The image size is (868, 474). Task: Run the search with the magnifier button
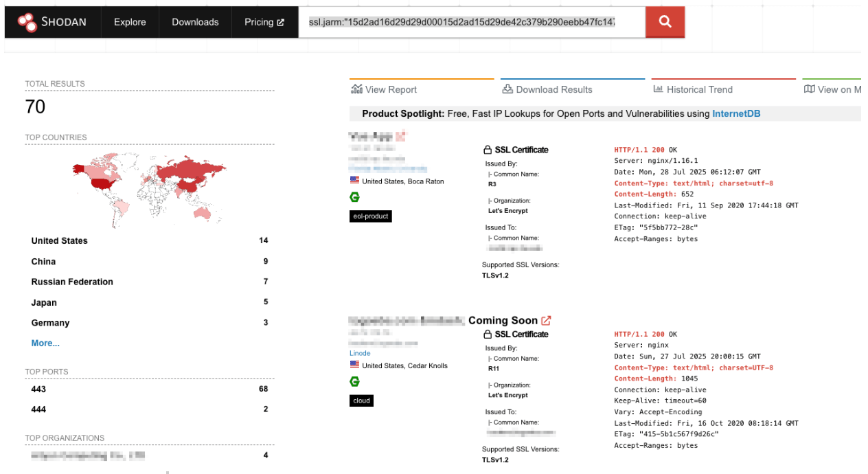tap(665, 22)
